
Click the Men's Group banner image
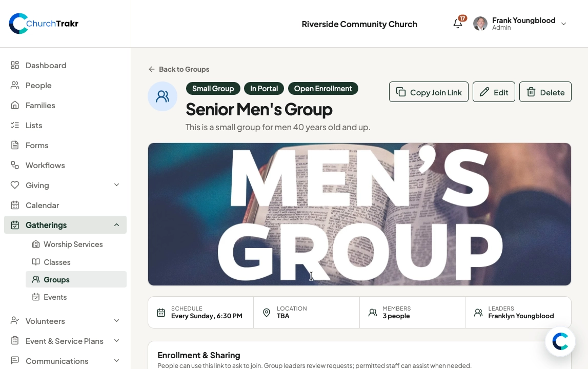coord(360,214)
